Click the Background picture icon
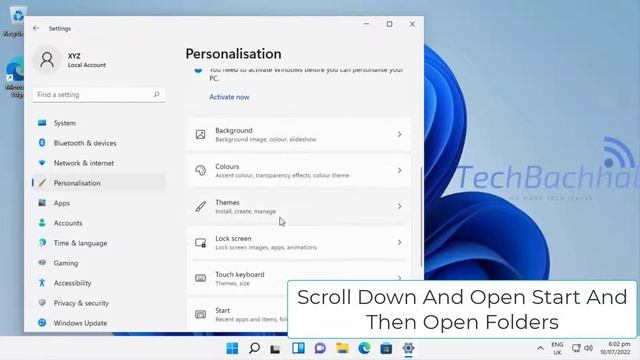This screenshot has width=640, height=360. point(200,135)
